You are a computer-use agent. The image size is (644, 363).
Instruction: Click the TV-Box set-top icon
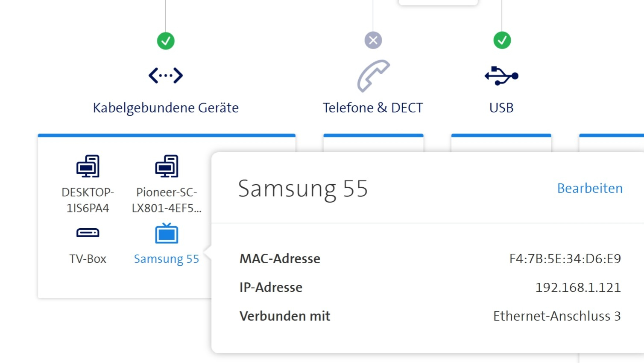coord(88,233)
